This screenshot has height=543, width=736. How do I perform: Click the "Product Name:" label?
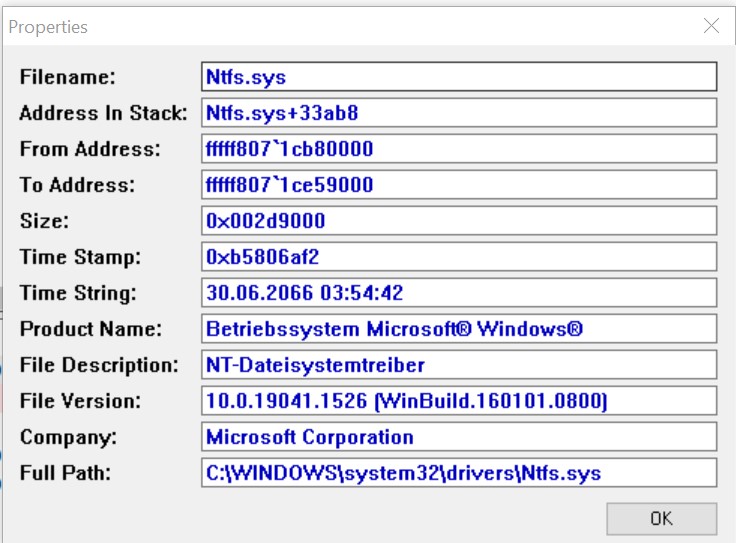point(91,329)
